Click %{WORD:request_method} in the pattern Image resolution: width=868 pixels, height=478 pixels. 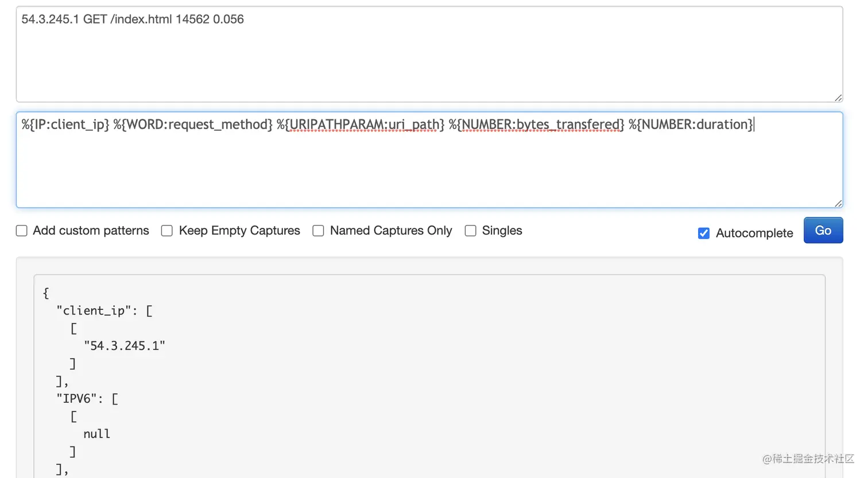[x=193, y=125]
